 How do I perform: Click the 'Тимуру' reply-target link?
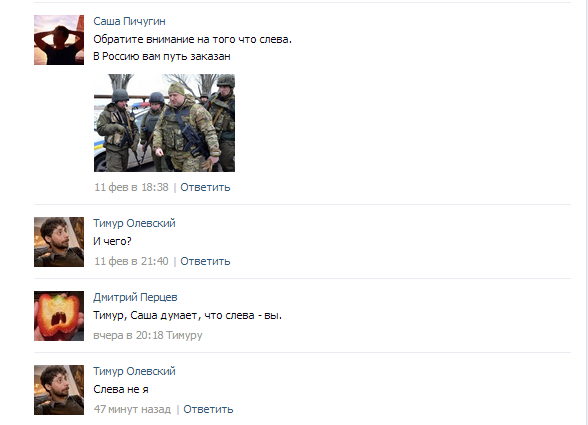184,335
